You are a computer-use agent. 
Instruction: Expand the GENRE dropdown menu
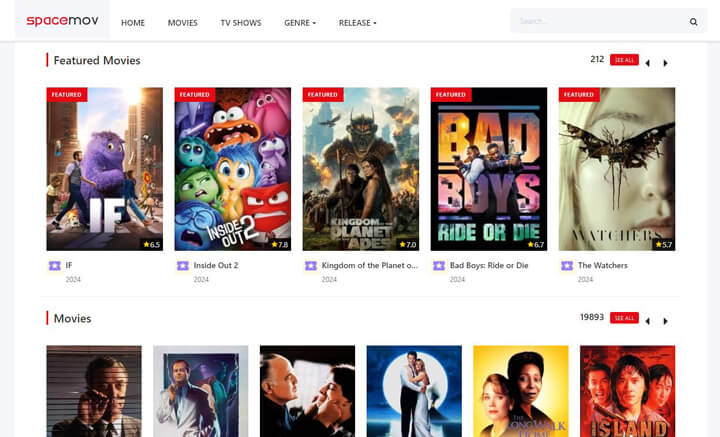pyautogui.click(x=300, y=22)
